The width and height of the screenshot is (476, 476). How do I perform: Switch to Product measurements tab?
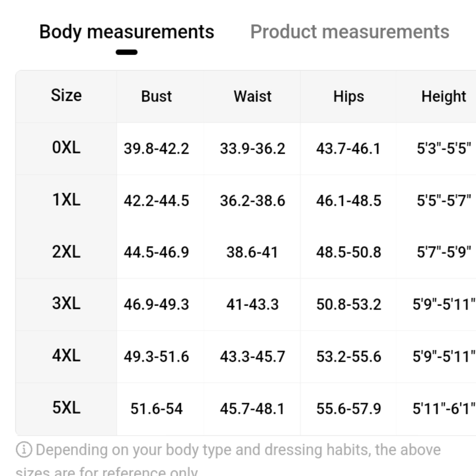click(350, 31)
